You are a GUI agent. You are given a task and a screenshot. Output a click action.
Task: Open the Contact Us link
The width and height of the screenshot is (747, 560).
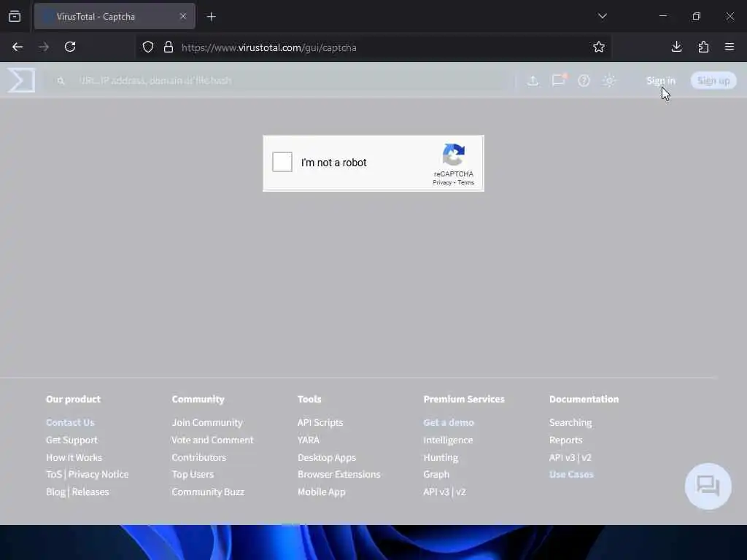tap(70, 422)
